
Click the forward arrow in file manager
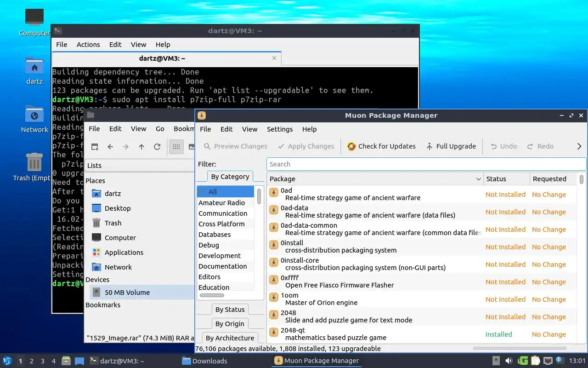[126, 147]
